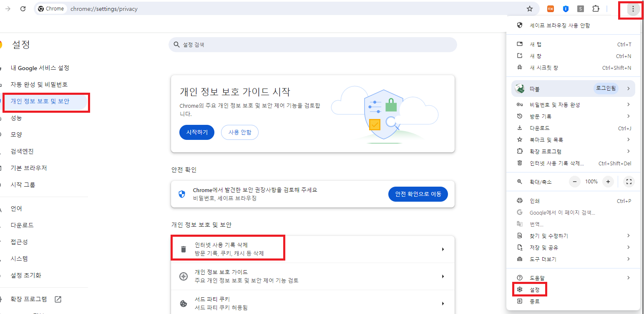Zoom out with the minus button
Screen dimensions: 644x314
coord(575,182)
